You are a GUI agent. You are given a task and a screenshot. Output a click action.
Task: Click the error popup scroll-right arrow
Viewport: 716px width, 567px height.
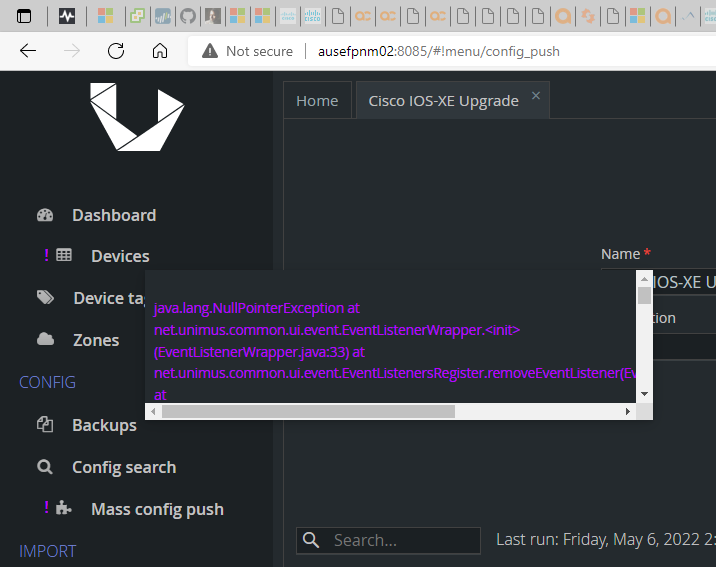628,411
